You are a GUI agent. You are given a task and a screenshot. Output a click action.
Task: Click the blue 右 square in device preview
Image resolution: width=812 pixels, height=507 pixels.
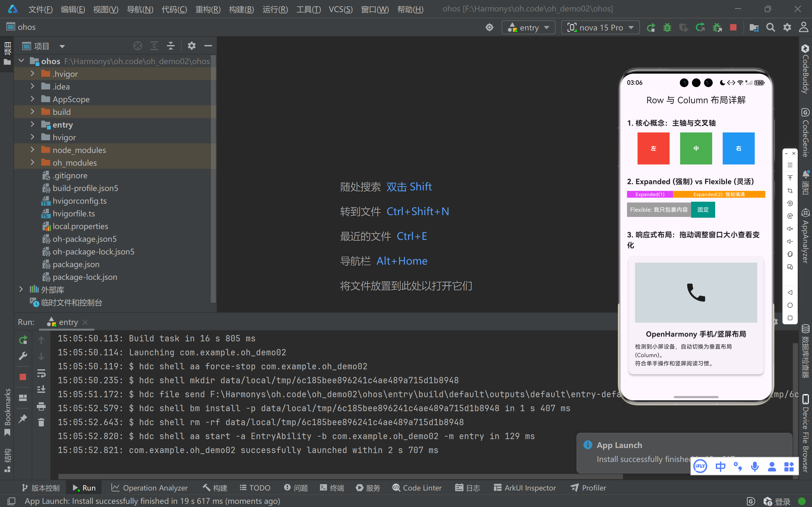738,148
